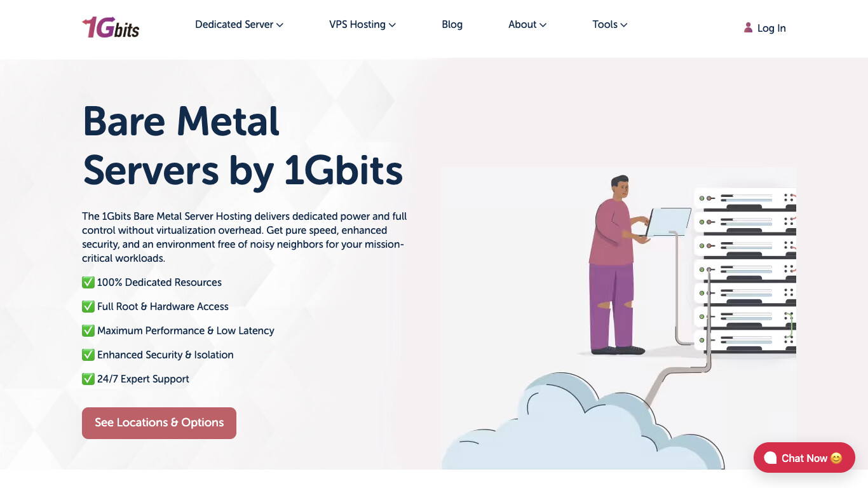The height and width of the screenshot is (488, 868).
Task: Click the text 100% Dedicated Resources
Action: 159,282
